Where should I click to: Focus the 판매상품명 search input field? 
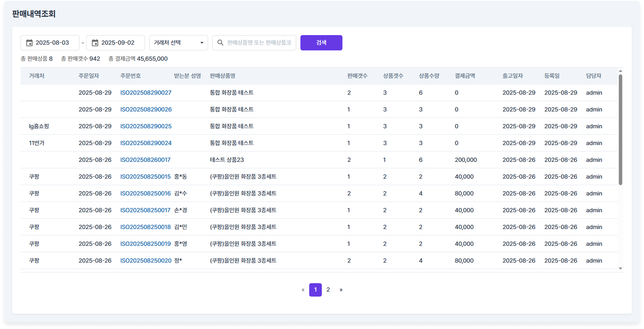(x=259, y=43)
